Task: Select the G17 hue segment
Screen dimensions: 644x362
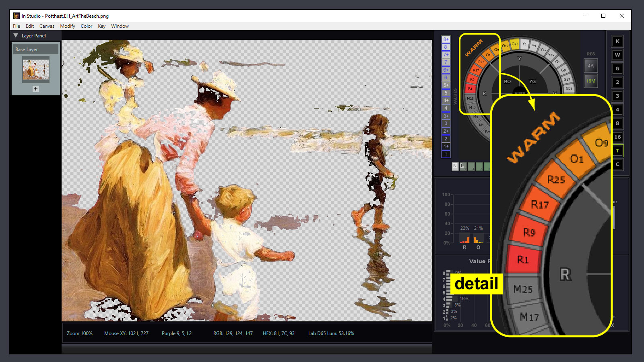Action: pyautogui.click(x=567, y=79)
